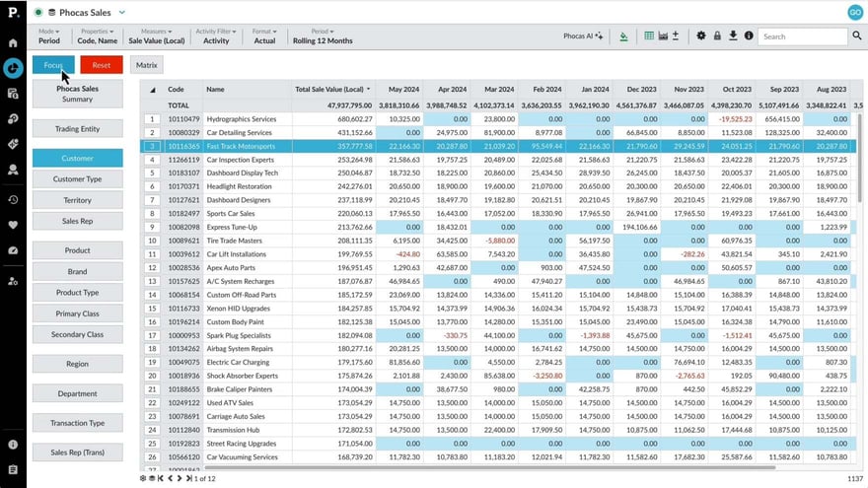Open the Measures Sale Value (Local) dropdown

coord(157,36)
